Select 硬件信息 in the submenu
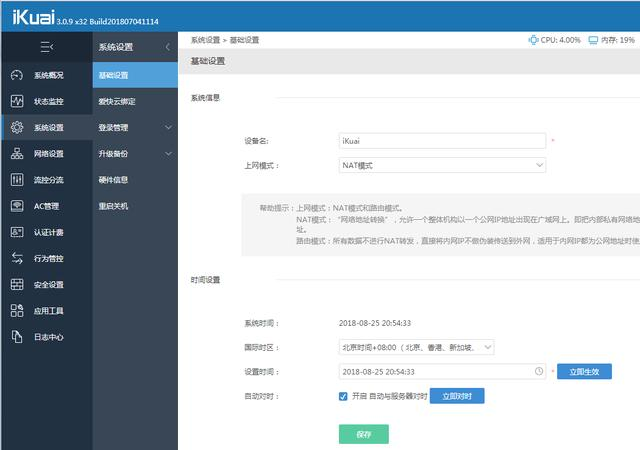This screenshot has height=450, width=640. tap(113, 180)
